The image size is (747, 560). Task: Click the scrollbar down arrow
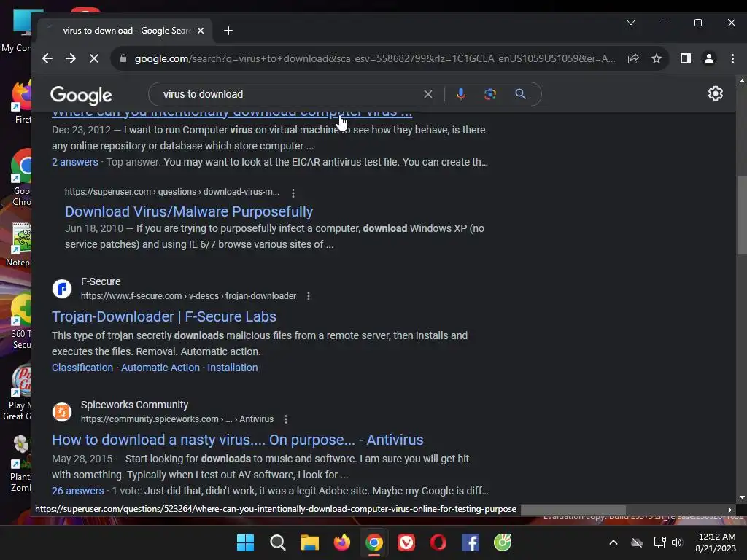click(741, 497)
